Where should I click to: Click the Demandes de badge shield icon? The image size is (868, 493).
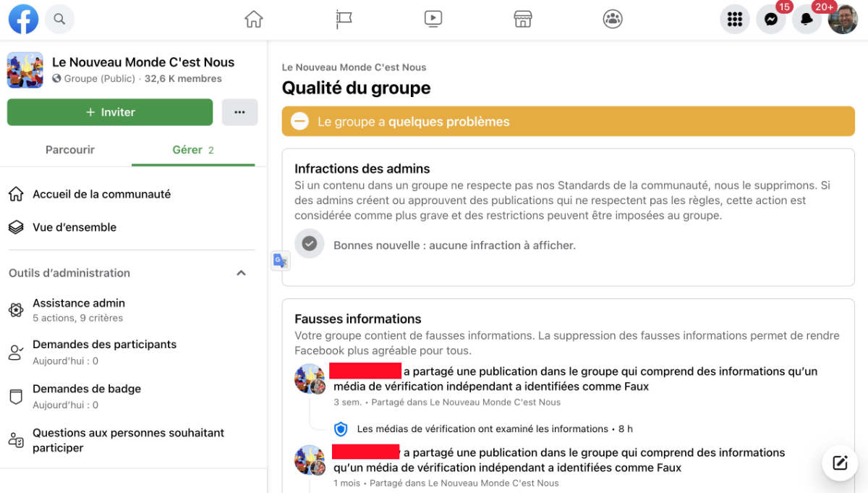[x=16, y=397]
